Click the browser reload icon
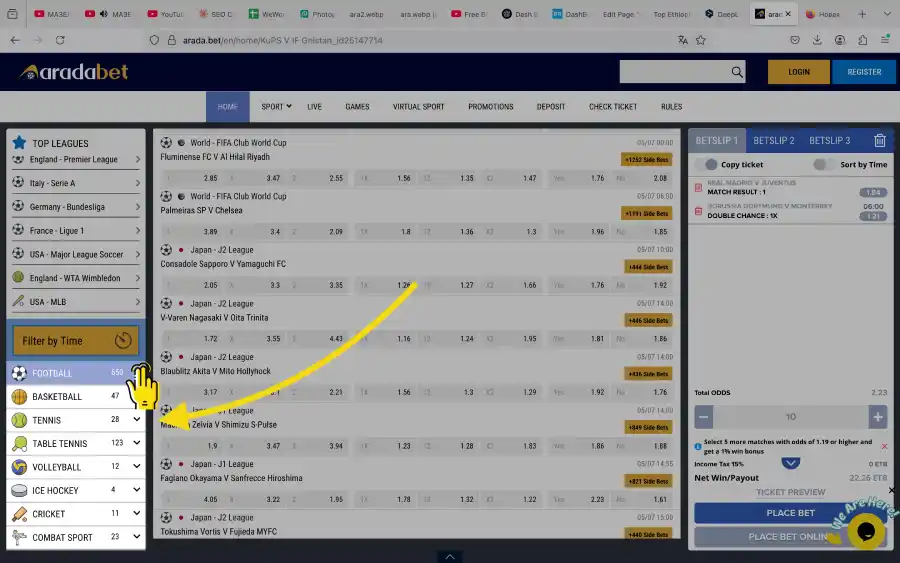The image size is (900, 563). [60, 40]
